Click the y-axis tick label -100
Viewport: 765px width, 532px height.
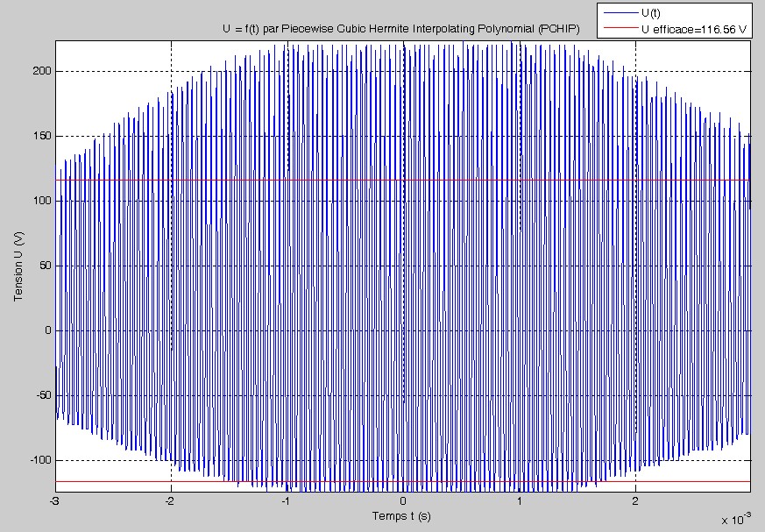(39, 460)
